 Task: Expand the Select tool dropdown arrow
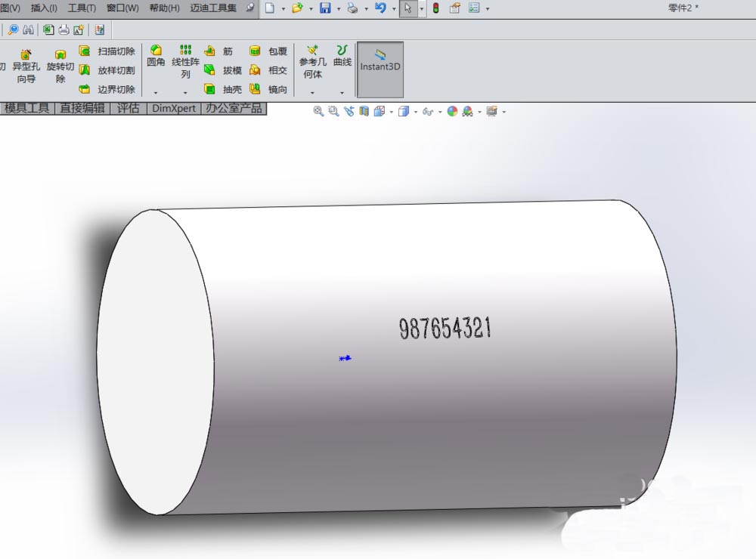421,8
